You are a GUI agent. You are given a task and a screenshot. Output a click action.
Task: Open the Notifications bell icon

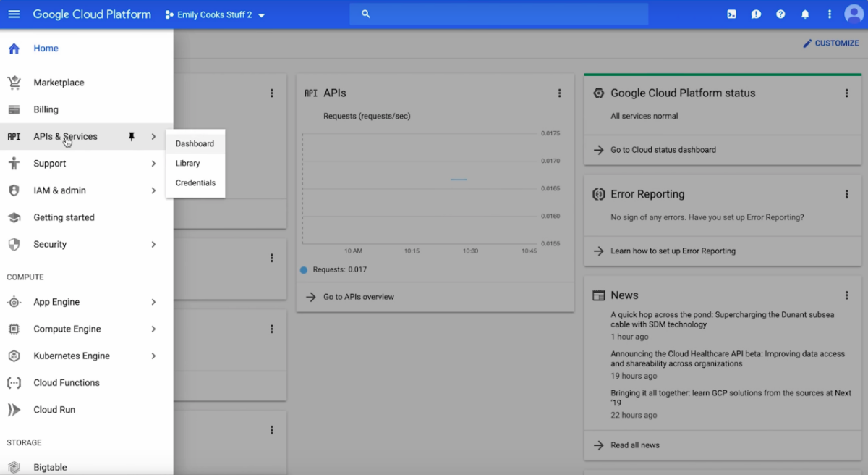click(805, 14)
